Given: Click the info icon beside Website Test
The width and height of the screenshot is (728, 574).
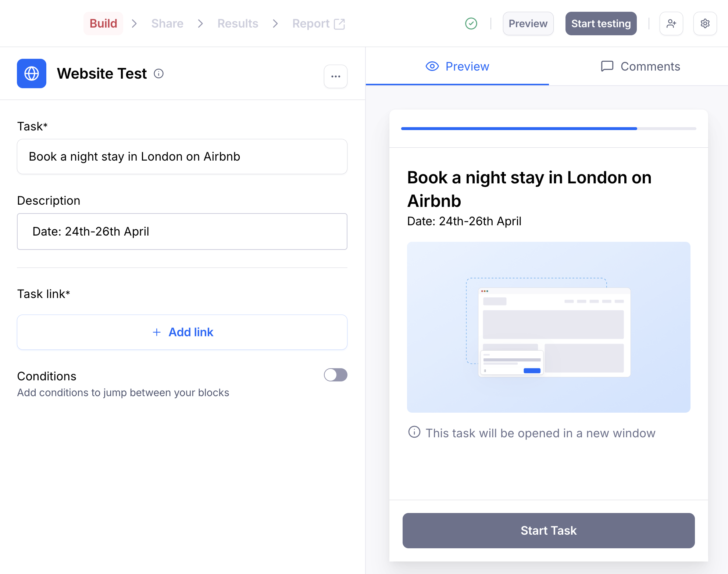Looking at the screenshot, I should tap(158, 74).
